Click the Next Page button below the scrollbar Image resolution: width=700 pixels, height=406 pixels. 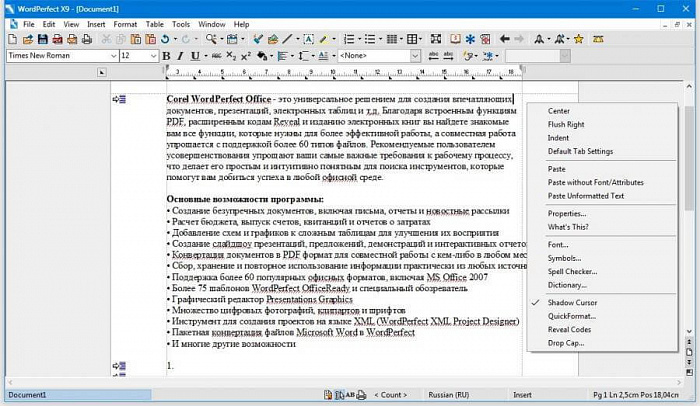click(x=689, y=362)
